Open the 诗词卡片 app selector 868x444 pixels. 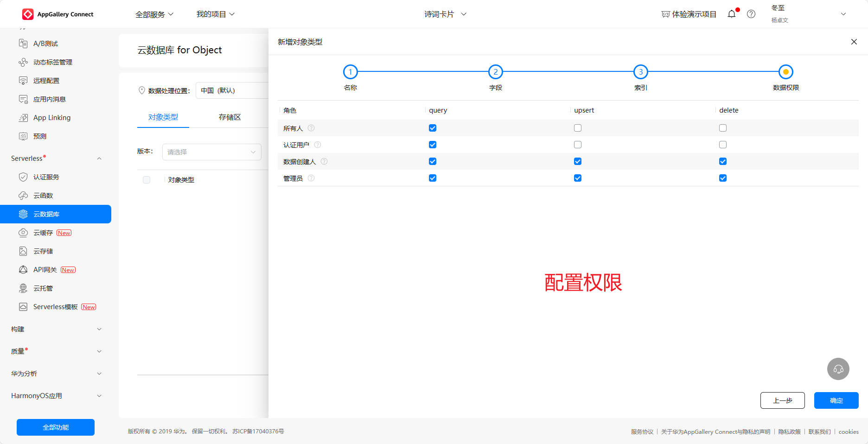click(445, 14)
